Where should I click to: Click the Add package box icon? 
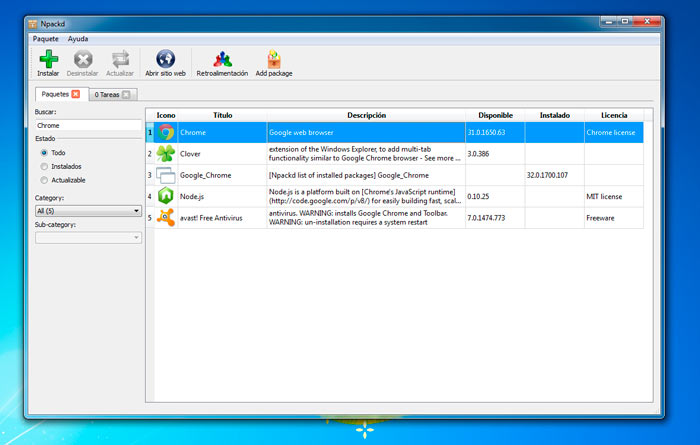[x=274, y=59]
